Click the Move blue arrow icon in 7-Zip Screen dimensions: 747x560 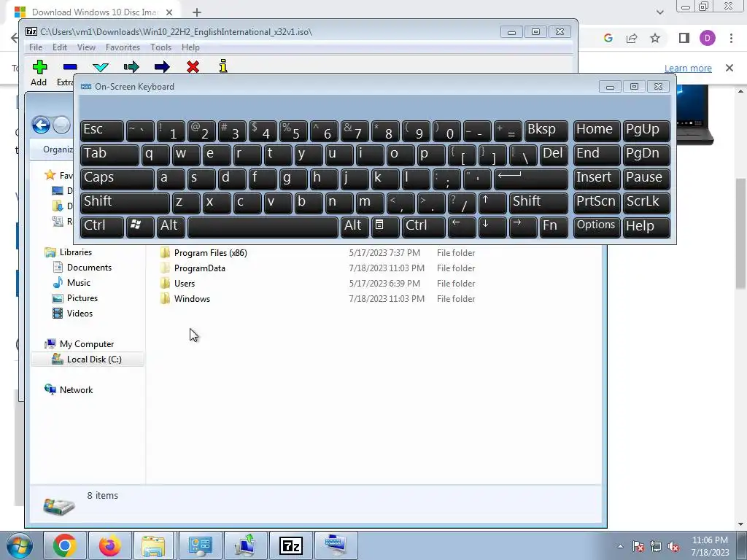tap(162, 67)
